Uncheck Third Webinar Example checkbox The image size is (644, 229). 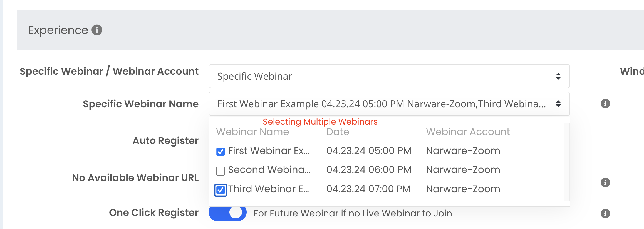(x=221, y=190)
